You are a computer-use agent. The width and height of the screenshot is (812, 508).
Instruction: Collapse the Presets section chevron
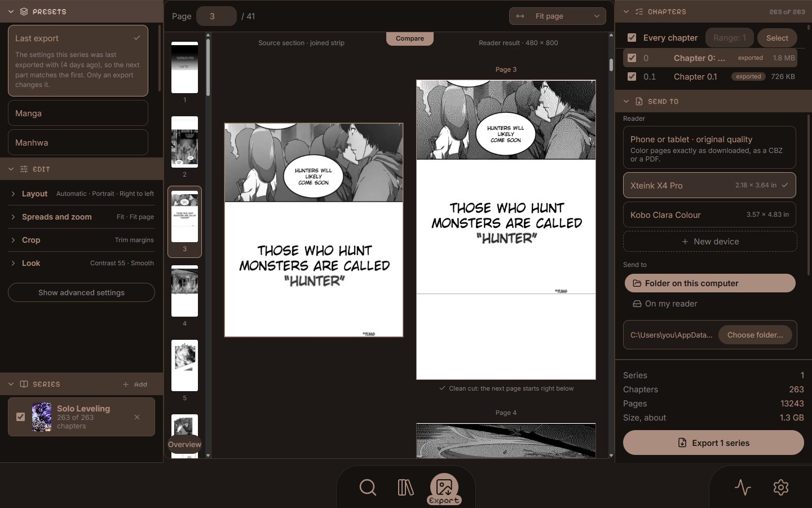click(x=11, y=11)
